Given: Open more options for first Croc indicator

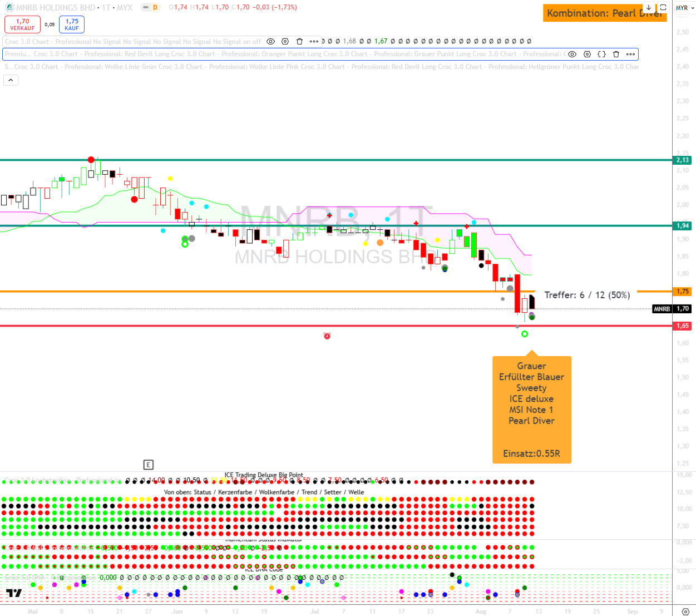Looking at the screenshot, I should pyautogui.click(x=314, y=42).
